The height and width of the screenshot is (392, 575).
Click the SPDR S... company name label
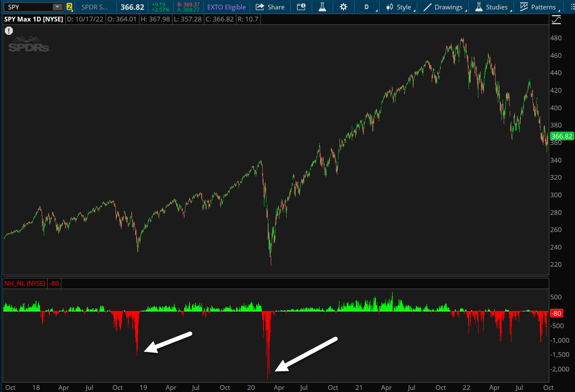coord(95,7)
